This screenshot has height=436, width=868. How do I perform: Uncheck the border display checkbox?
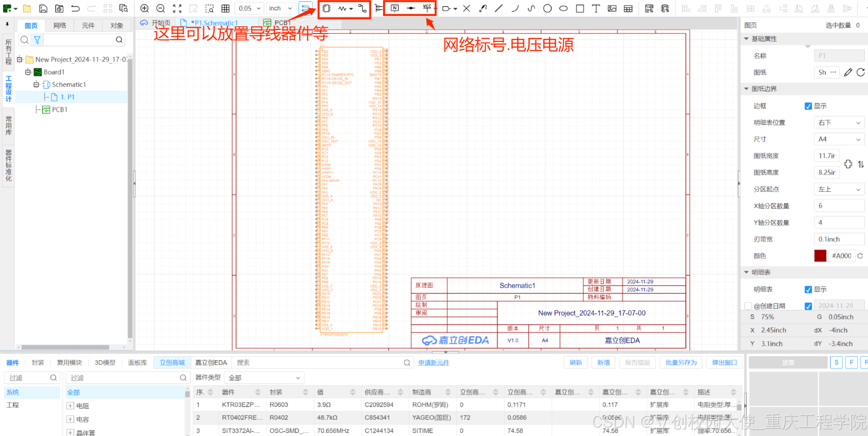[808, 106]
